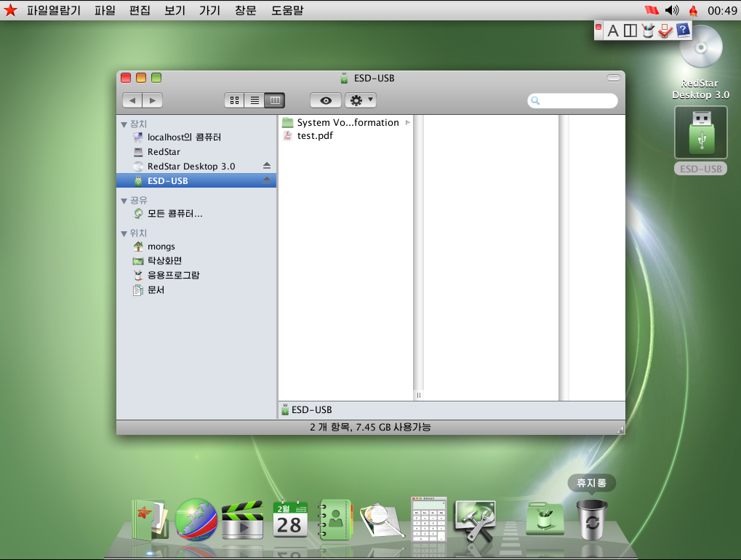Select the test.pdf file
741x560 pixels.
[x=346, y=135]
